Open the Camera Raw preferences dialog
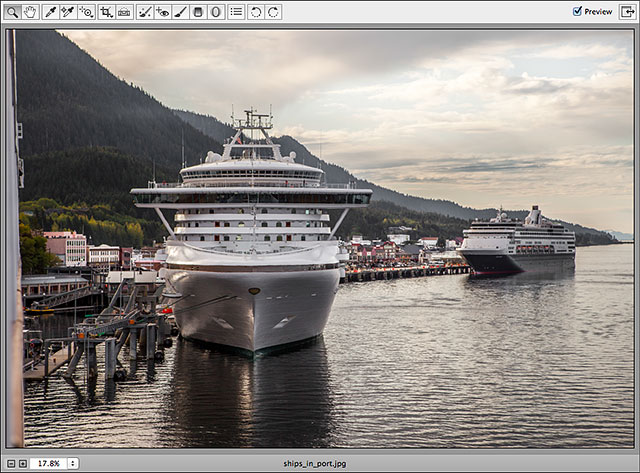 pos(236,12)
